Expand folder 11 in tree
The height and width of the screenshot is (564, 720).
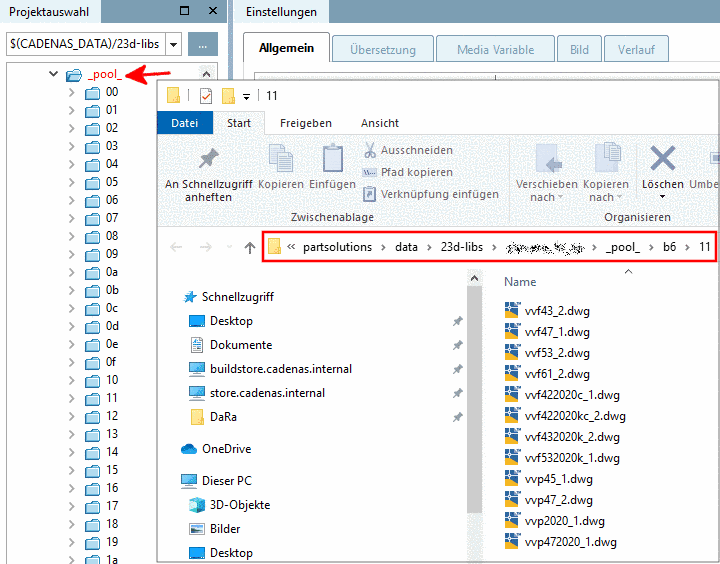pos(72,398)
